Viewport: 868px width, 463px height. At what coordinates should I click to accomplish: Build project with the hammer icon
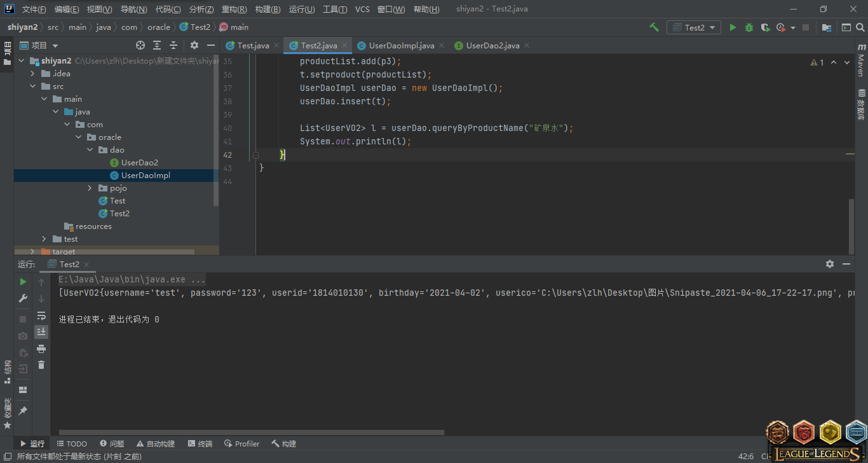pos(654,27)
